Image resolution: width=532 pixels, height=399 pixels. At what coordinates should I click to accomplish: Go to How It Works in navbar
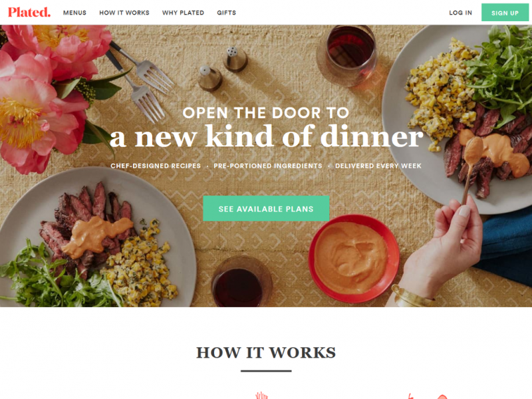(124, 13)
